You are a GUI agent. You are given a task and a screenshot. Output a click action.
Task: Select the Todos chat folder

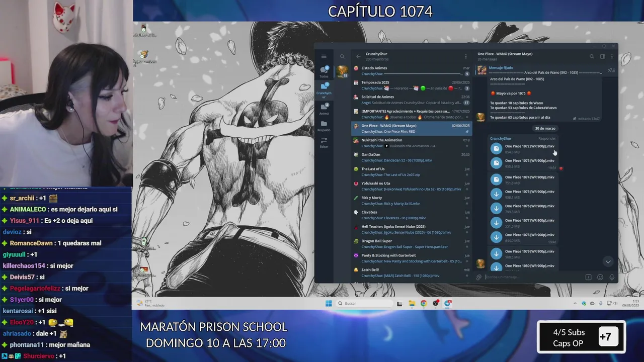click(324, 72)
